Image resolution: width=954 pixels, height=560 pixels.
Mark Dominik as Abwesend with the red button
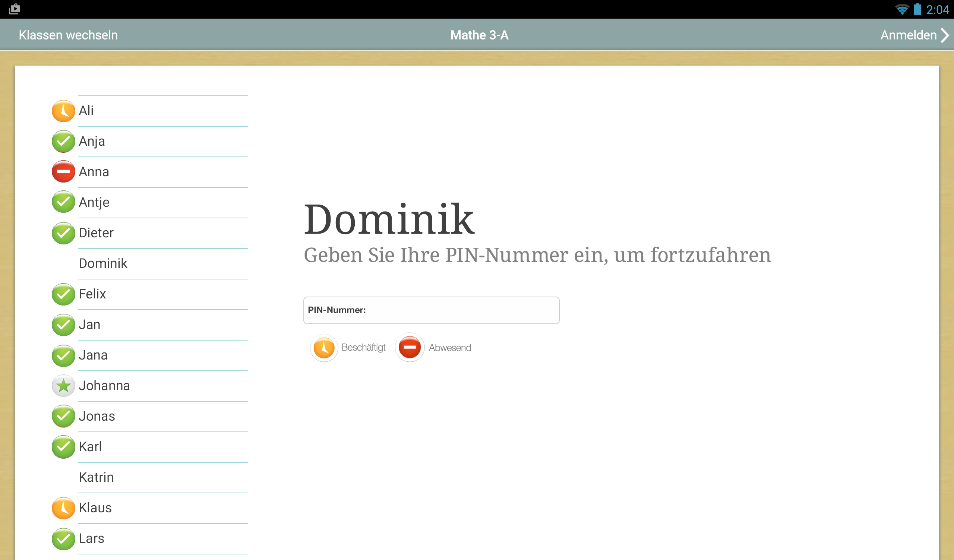coord(410,347)
